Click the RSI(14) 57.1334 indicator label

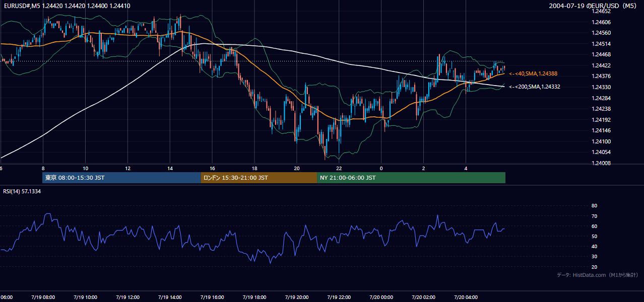tap(22, 191)
